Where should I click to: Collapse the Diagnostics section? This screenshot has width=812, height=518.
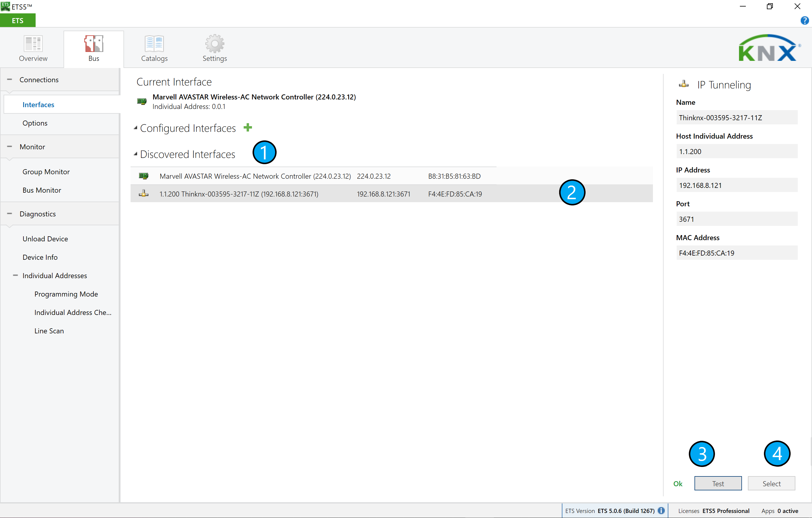(10, 214)
